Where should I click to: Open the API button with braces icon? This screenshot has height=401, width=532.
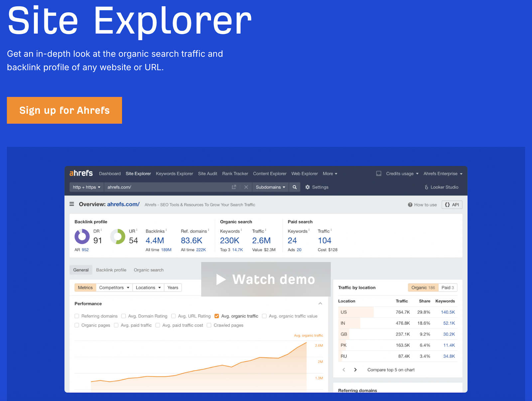click(452, 205)
